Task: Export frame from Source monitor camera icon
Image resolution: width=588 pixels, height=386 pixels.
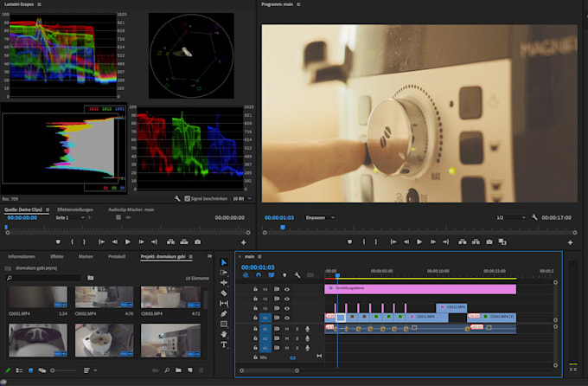Action: (198, 242)
